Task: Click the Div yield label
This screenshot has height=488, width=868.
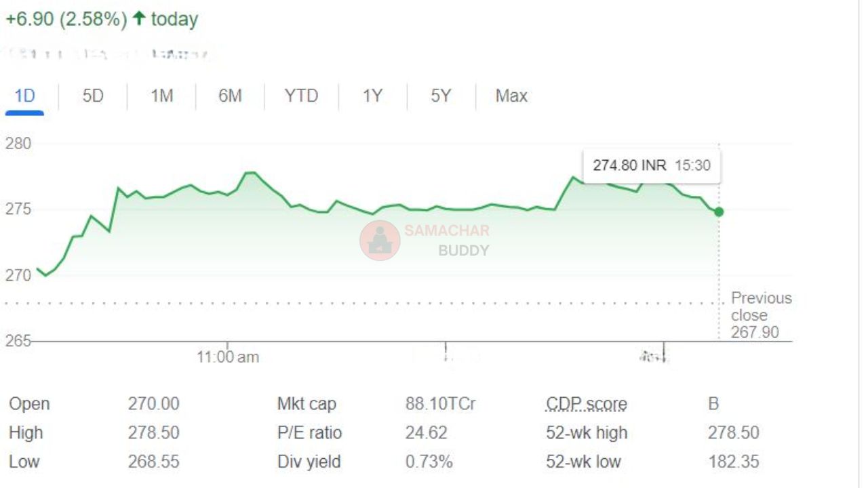Action: click(309, 462)
